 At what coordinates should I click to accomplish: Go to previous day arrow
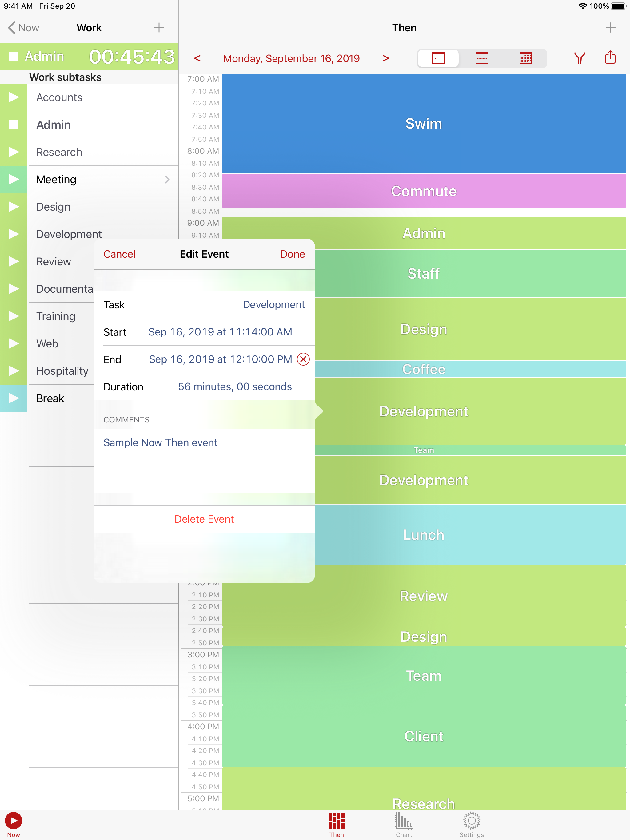(197, 58)
